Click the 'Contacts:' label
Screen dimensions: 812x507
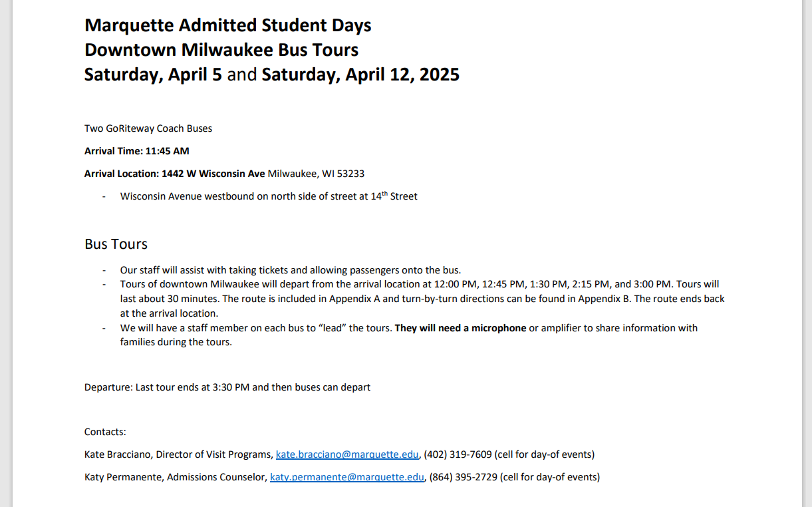(x=105, y=432)
